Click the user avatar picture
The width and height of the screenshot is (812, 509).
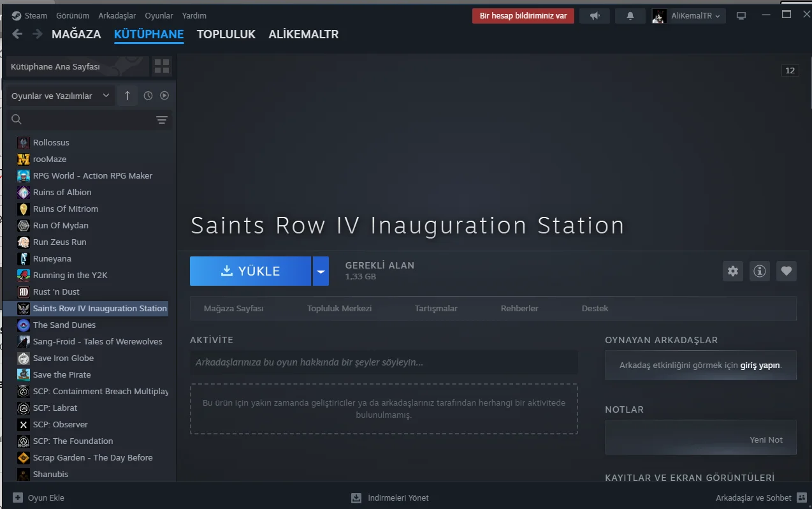[x=659, y=16]
